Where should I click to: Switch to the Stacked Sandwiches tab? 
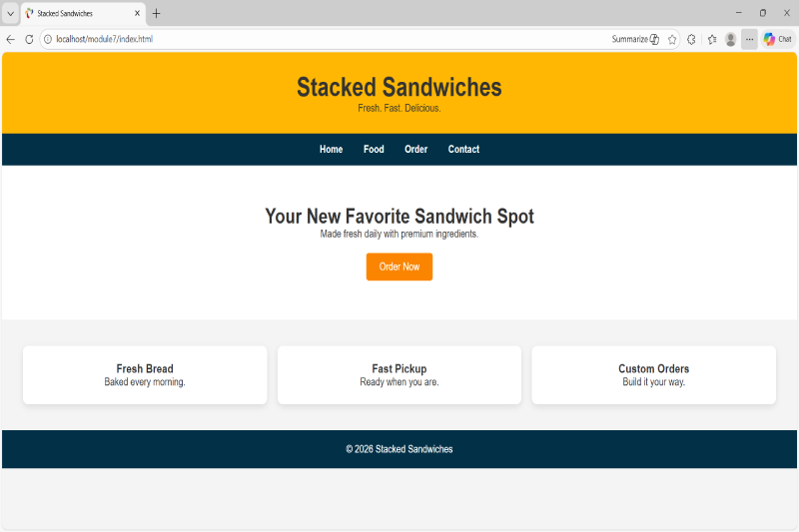[75, 13]
